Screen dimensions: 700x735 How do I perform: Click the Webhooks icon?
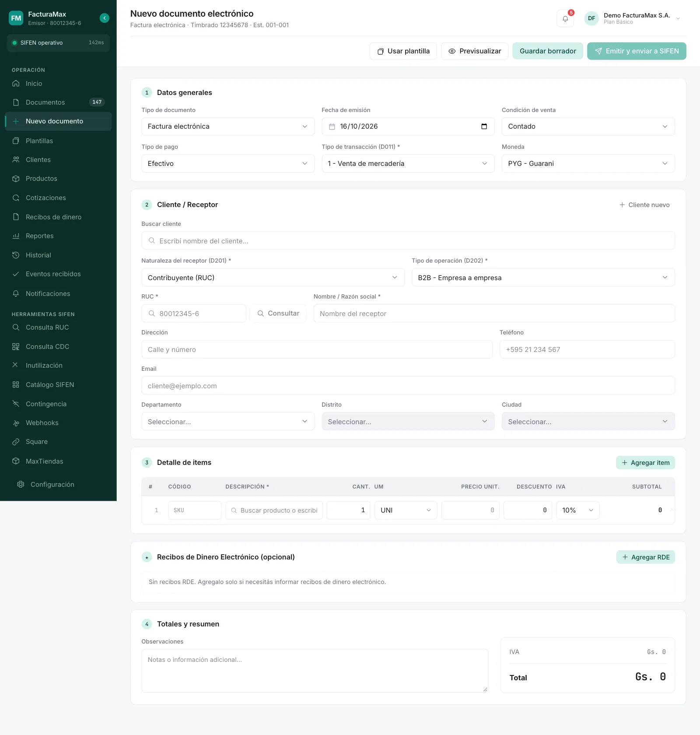(16, 423)
